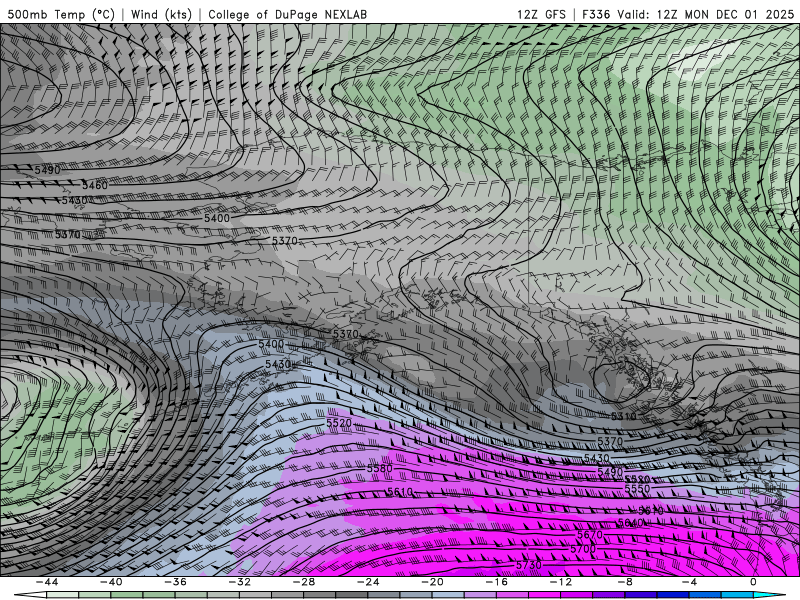Click the 'Wind (kts)' header label
Screen dimensions: 800x600
[161, 14]
